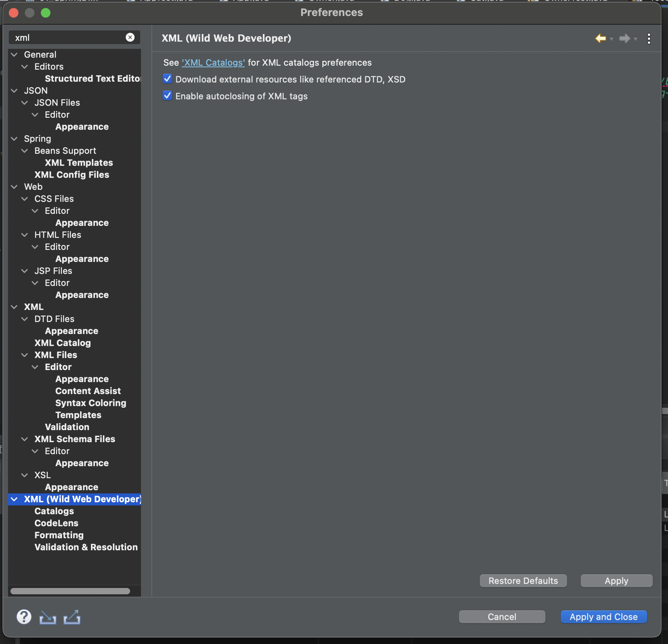Click the Apply button
This screenshot has width=668, height=644.
(616, 581)
